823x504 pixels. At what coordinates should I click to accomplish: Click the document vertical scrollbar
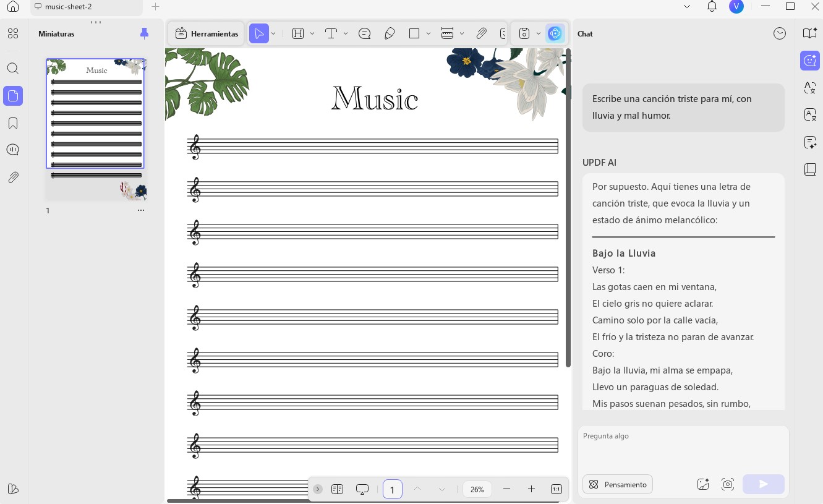[x=568, y=208]
